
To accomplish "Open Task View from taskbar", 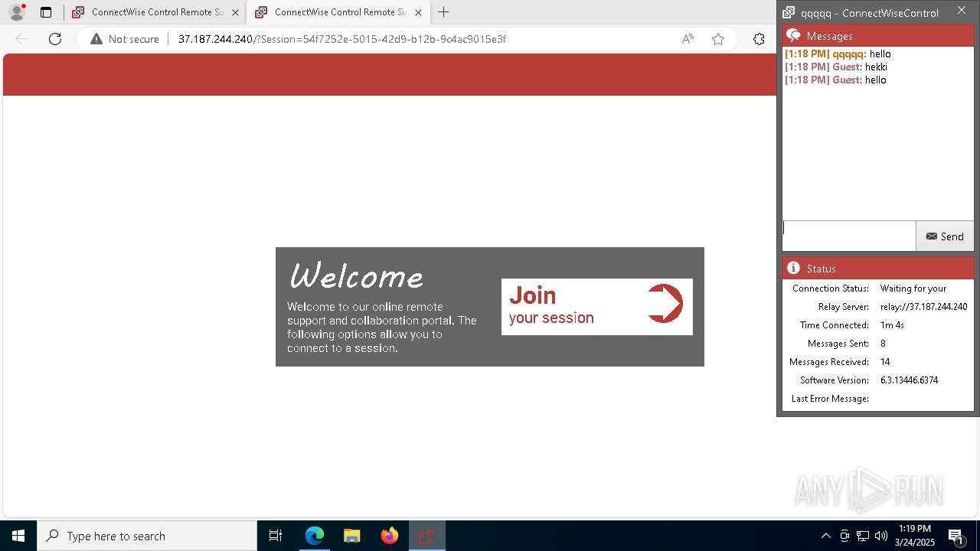I will click(276, 536).
